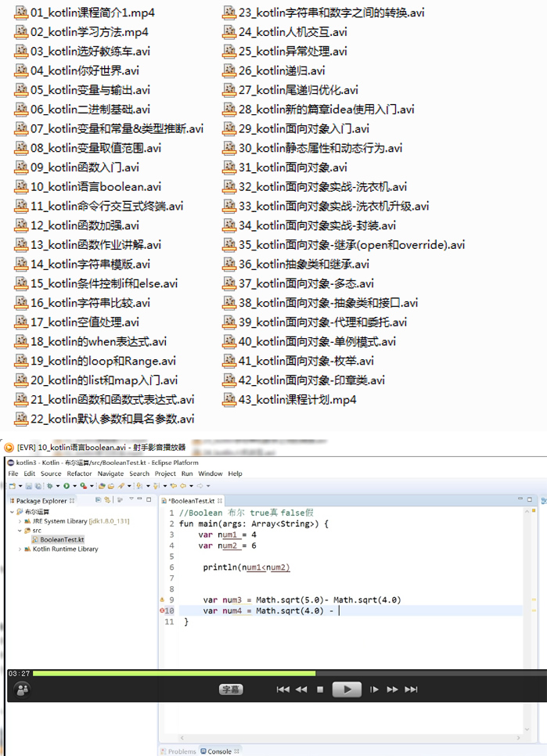Click the fast forward button in the player
The image size is (547, 756).
(393, 689)
